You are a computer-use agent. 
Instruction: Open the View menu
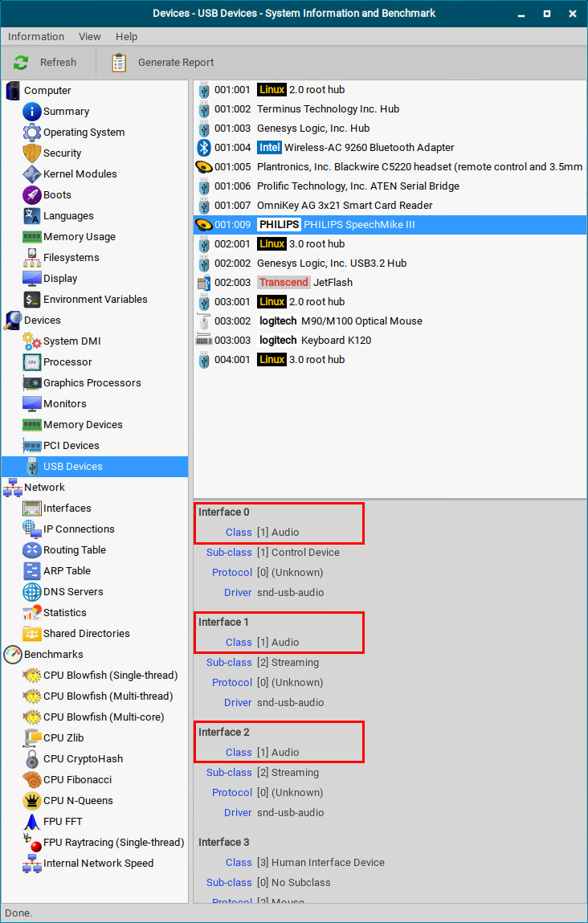click(x=89, y=36)
